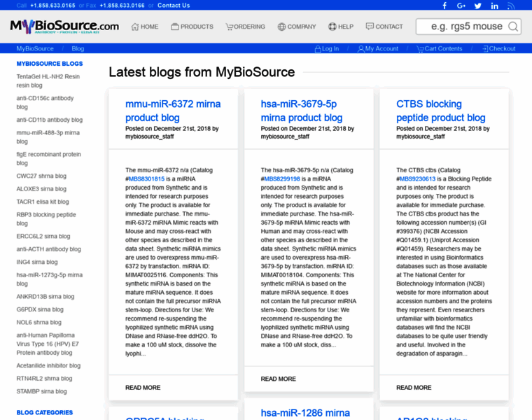Screen dimensions: 532x420
Task: Open catalog link MBS9230613
Action: coord(417,178)
